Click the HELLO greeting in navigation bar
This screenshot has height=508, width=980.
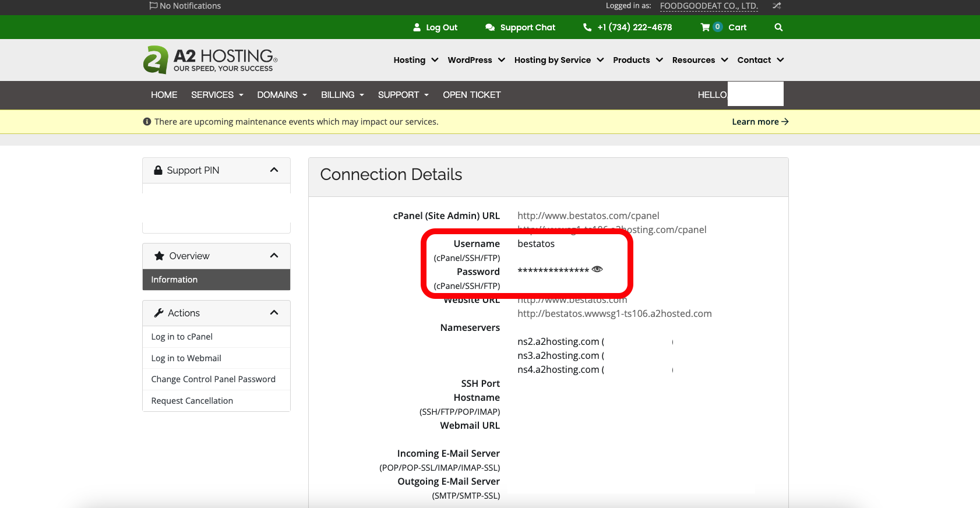[712, 95]
